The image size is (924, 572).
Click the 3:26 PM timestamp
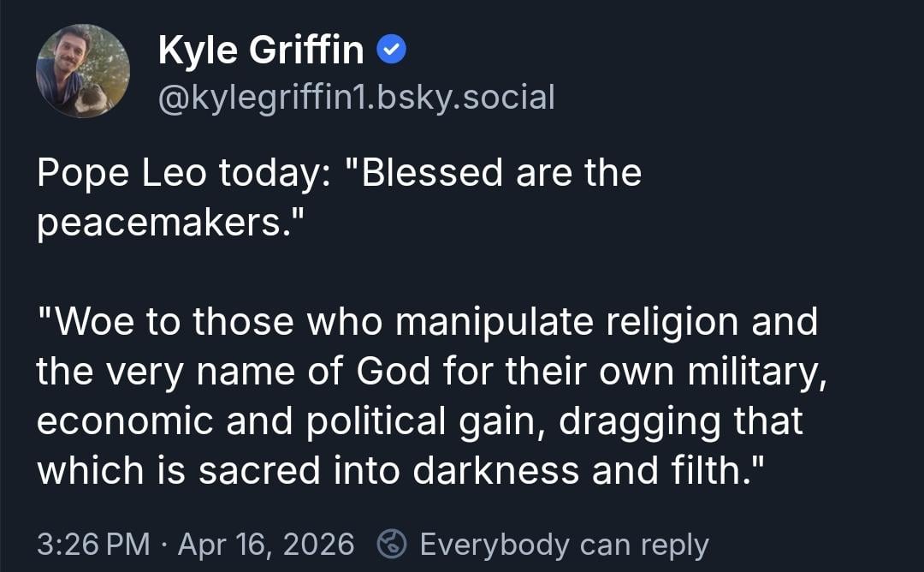click(x=93, y=544)
